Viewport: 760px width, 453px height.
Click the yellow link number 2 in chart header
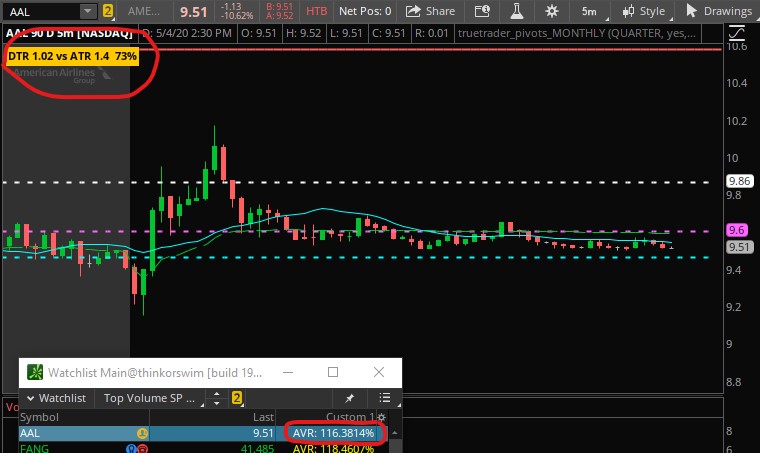[x=107, y=11]
